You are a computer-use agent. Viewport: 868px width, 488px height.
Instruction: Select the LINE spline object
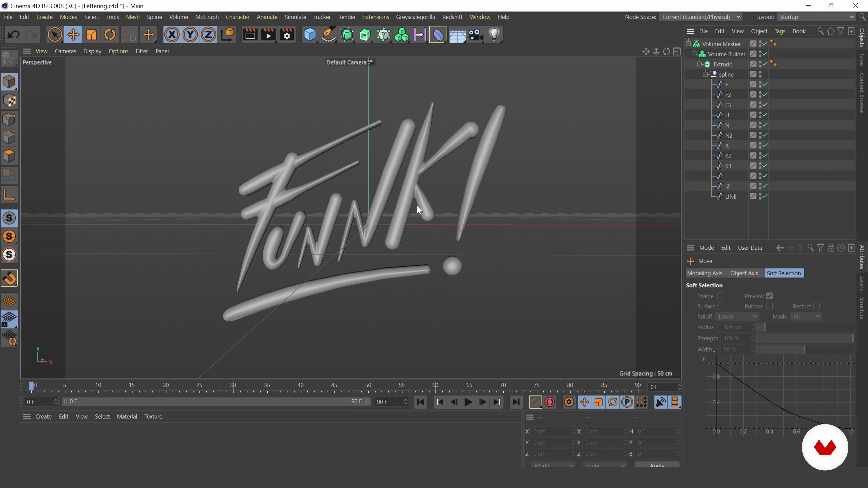[x=731, y=196]
